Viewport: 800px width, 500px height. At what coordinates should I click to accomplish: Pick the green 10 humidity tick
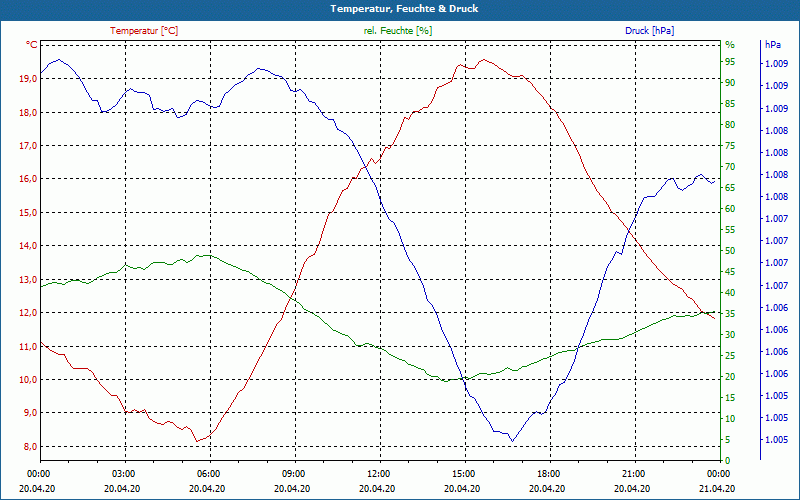coord(730,418)
